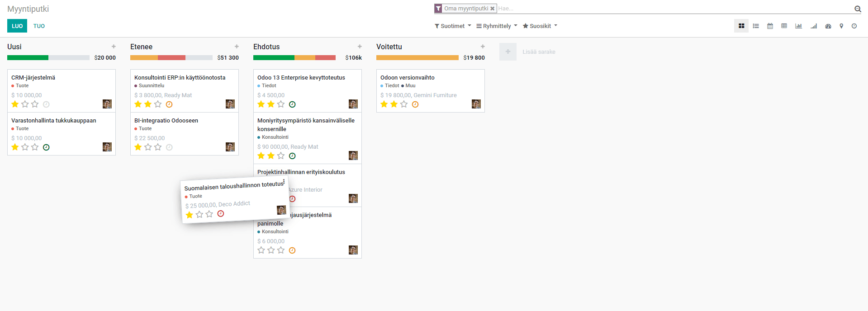This screenshot has height=311, width=868.
Task: Switch to the list view
Action: (756, 26)
